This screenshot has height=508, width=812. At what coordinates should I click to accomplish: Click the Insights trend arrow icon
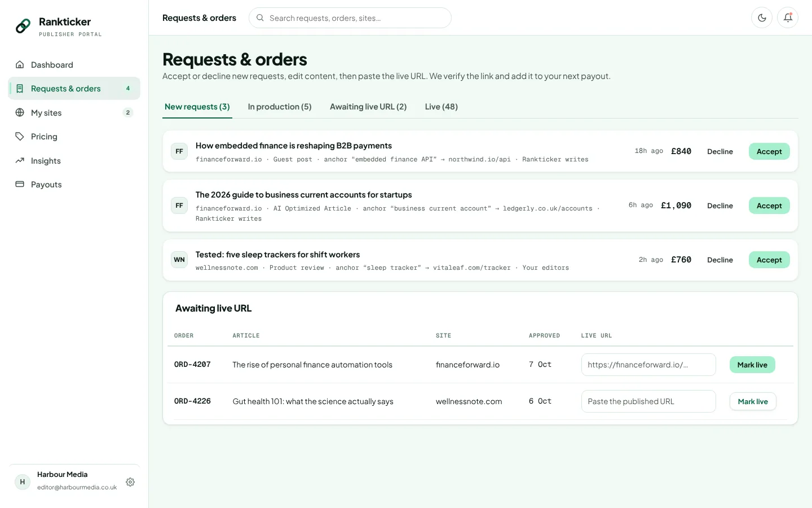coord(20,160)
